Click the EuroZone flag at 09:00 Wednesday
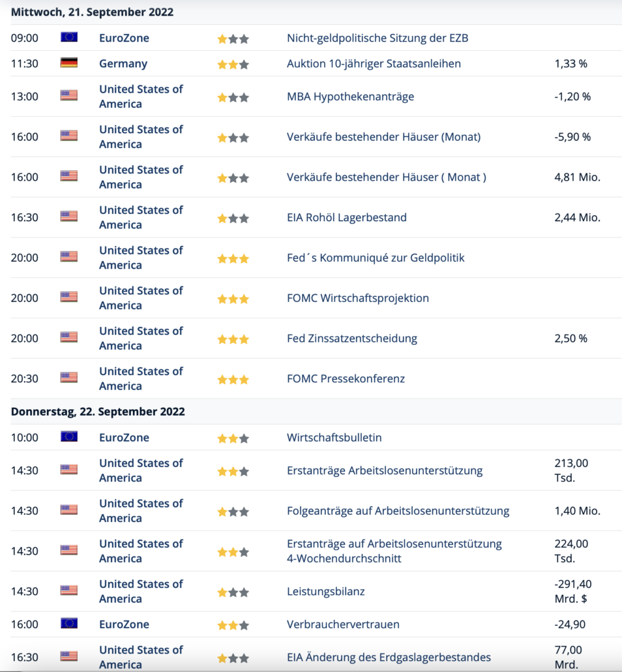Viewport: 622px width, 672px height. [x=68, y=37]
